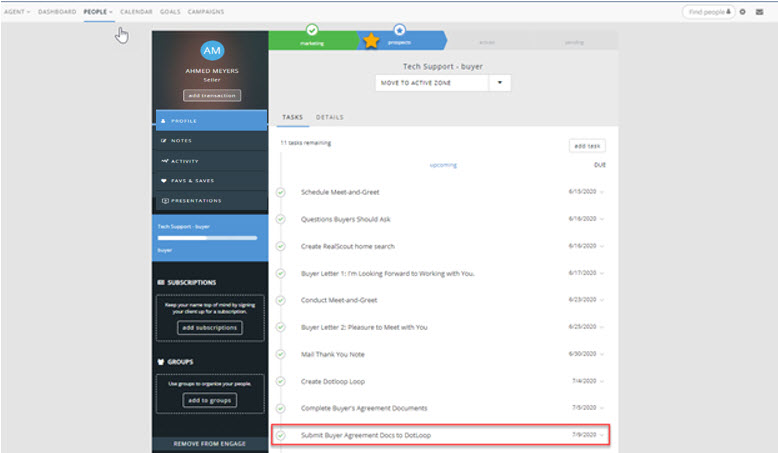Open the Dashboard menu item
This screenshot has height=453, width=778.
(57, 11)
